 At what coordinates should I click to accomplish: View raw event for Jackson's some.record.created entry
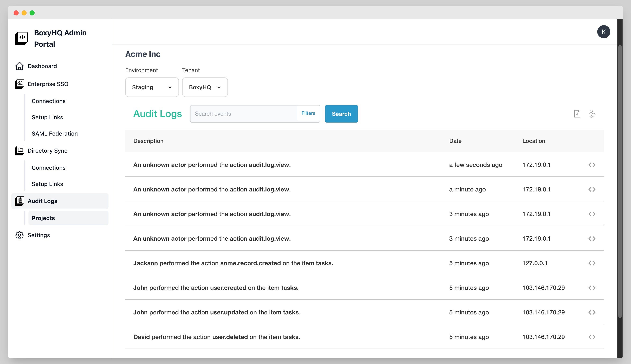tap(592, 263)
